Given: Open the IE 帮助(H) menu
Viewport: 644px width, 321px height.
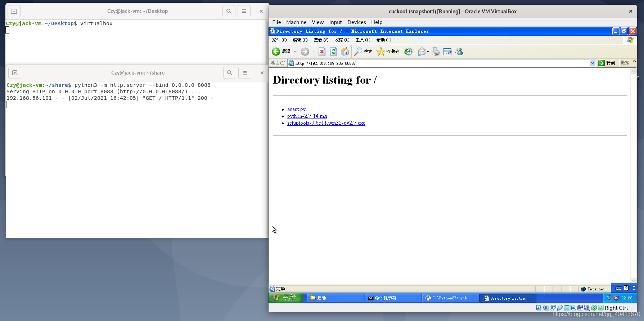Looking at the screenshot, I should (x=384, y=40).
